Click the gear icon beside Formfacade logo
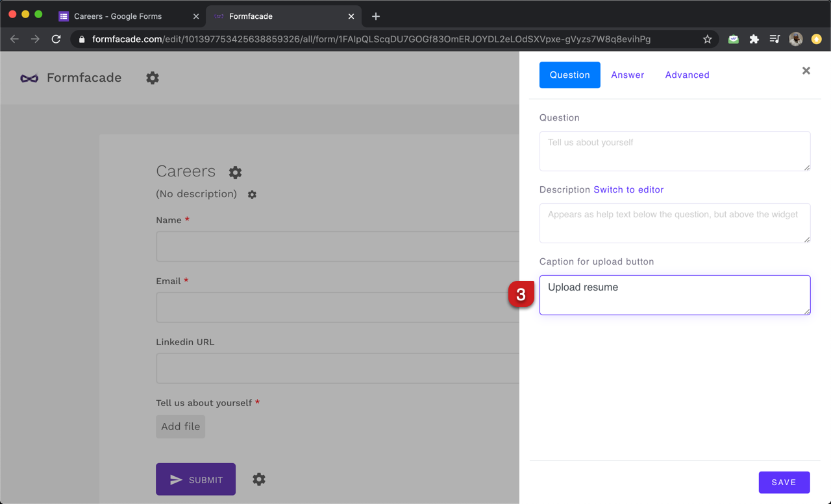 click(153, 78)
